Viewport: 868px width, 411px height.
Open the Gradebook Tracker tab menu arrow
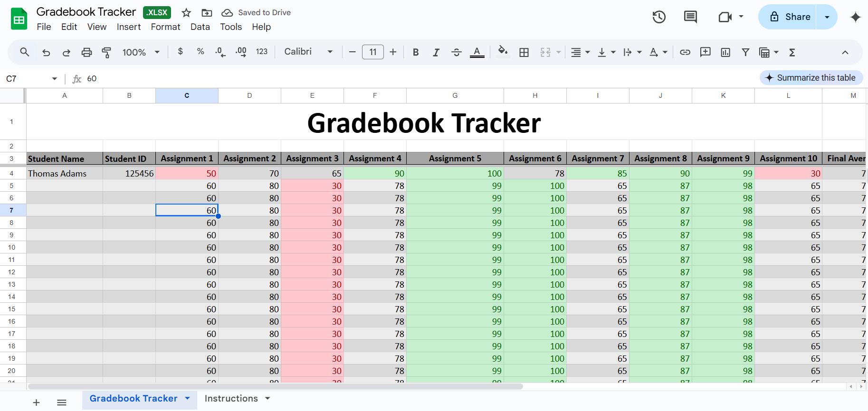(187, 398)
